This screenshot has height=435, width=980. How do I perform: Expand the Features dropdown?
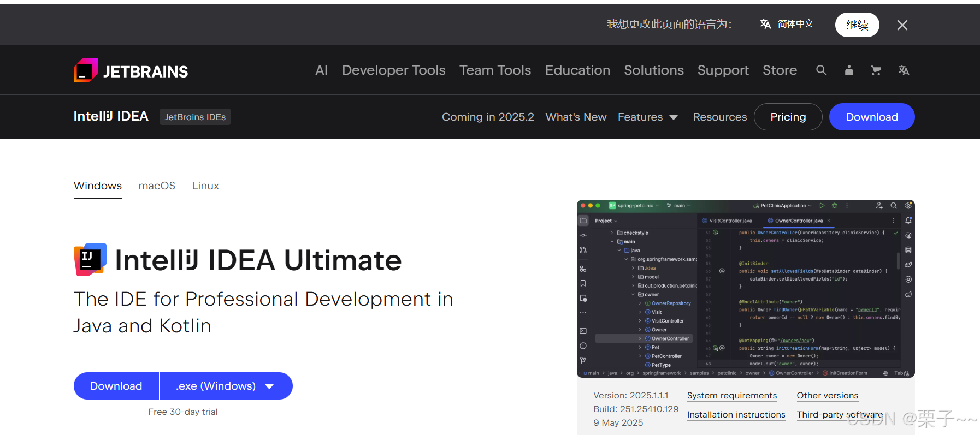click(x=648, y=117)
